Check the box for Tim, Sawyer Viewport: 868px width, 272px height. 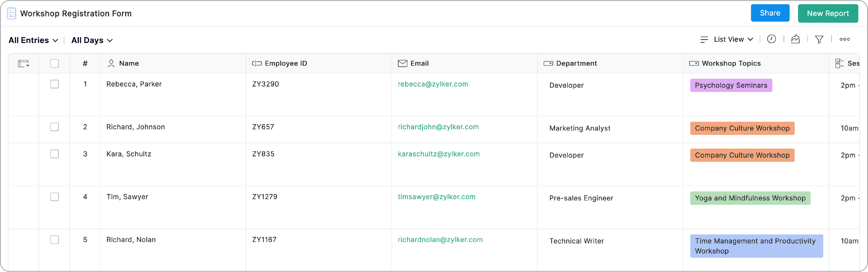pyautogui.click(x=55, y=197)
